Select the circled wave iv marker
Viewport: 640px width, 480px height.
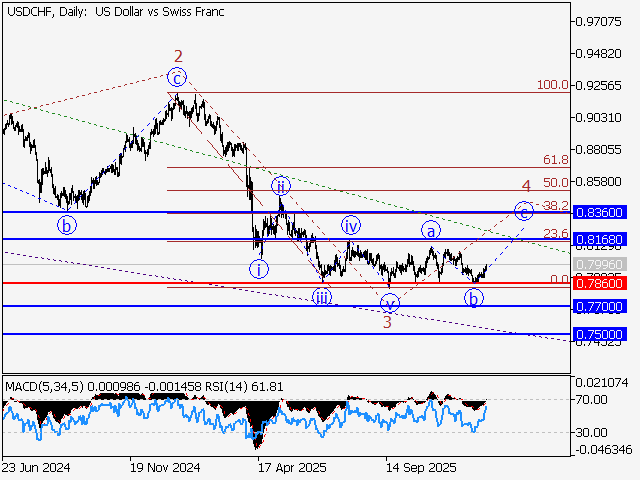pos(351,225)
